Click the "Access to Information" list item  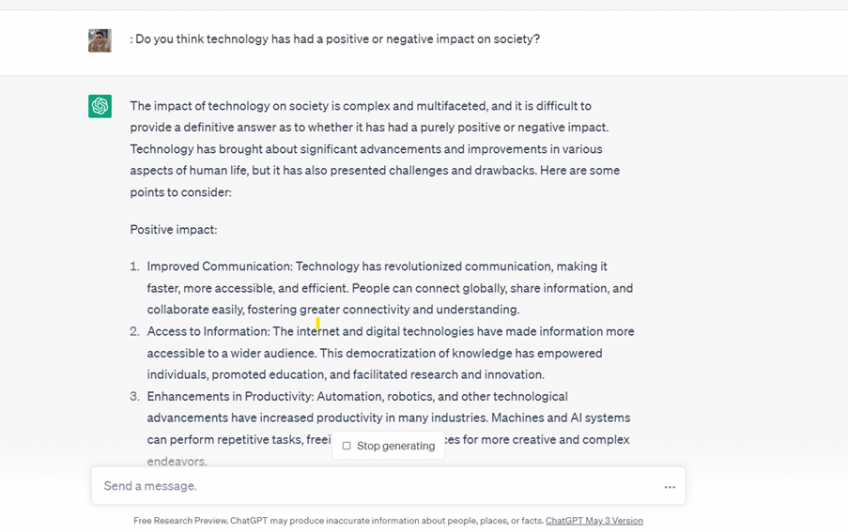(x=390, y=353)
